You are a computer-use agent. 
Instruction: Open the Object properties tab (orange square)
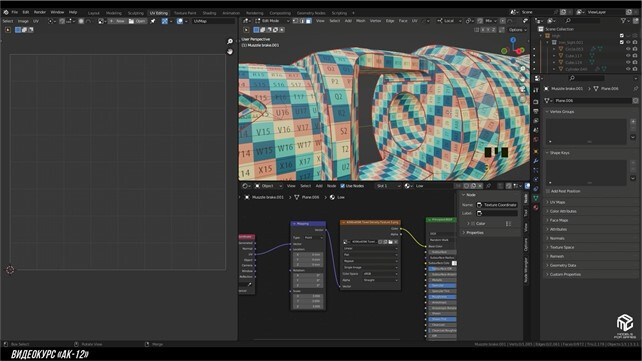(536, 151)
